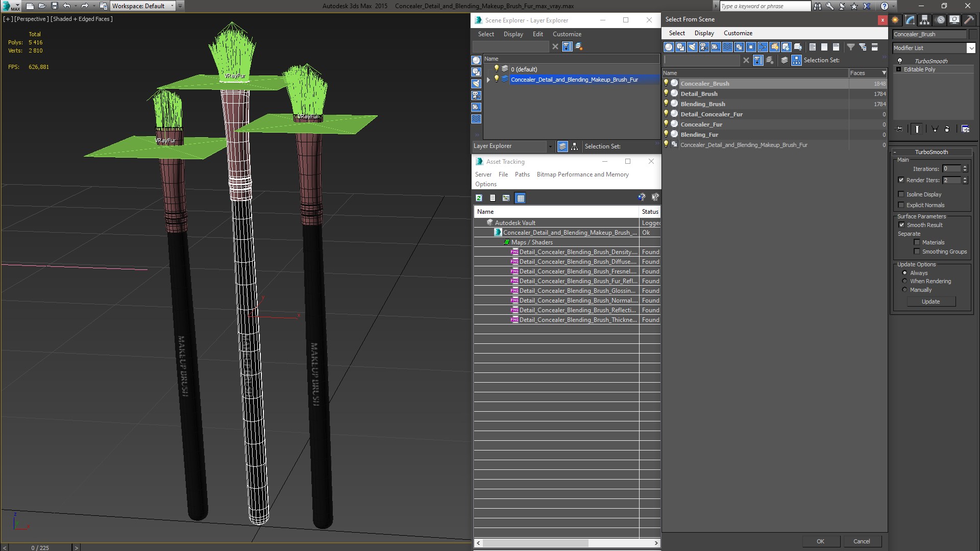980x551 pixels.
Task: Select Always update option
Action: point(904,273)
